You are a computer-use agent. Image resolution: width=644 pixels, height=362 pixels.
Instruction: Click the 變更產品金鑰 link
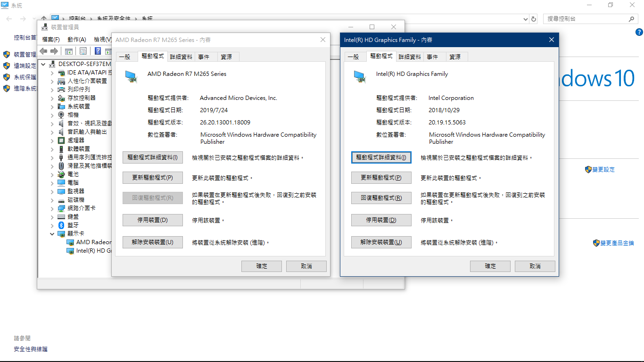[617, 243]
